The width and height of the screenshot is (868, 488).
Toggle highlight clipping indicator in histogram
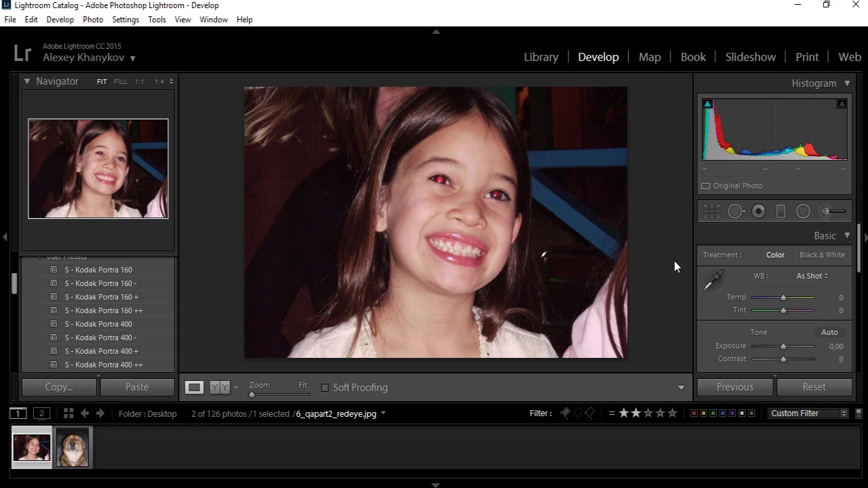coord(842,104)
